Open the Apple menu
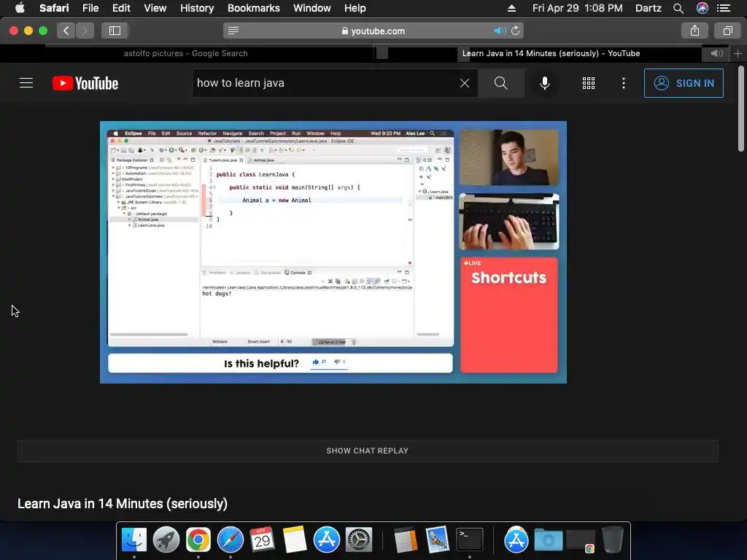 [x=20, y=8]
